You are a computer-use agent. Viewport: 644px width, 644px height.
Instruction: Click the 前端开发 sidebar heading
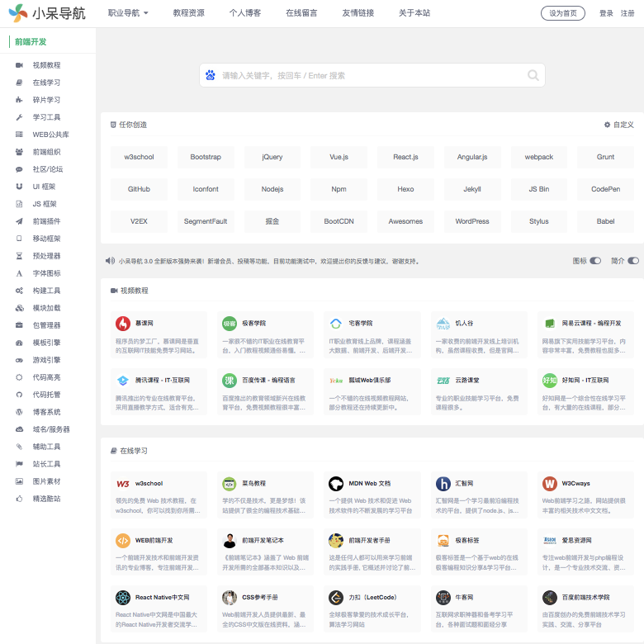[31, 41]
